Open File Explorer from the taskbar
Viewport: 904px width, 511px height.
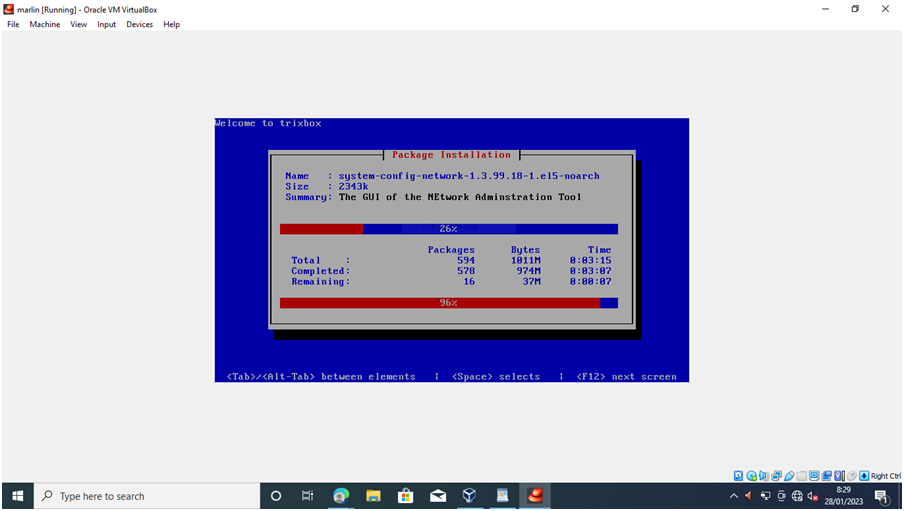pyautogui.click(x=373, y=496)
